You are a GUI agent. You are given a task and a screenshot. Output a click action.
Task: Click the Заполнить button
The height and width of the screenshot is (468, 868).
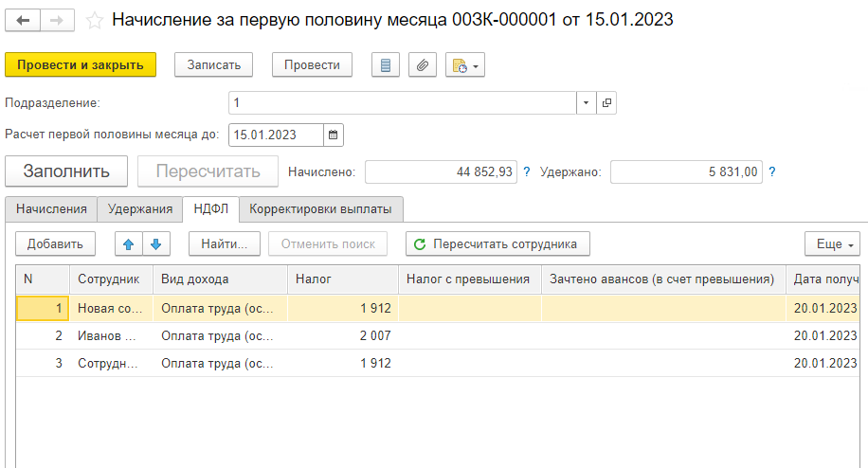[67, 171]
